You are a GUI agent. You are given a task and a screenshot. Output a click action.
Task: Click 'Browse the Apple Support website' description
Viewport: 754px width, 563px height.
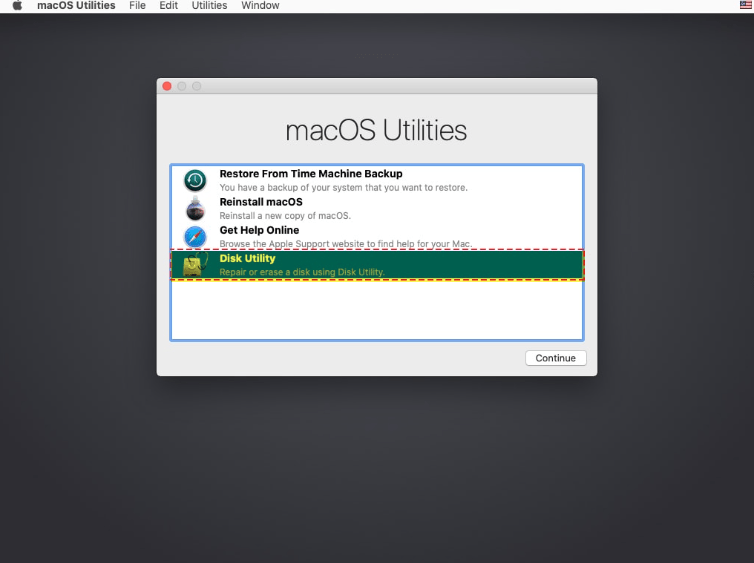[346, 244]
